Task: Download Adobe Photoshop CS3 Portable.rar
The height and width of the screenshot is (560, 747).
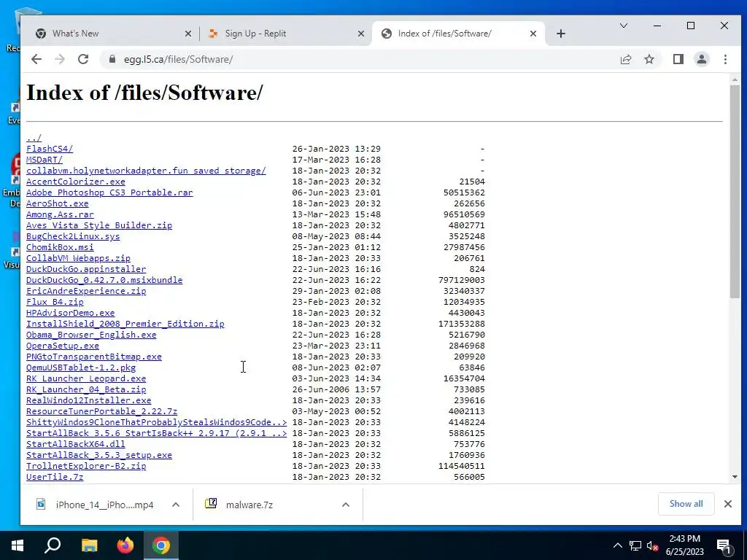Action: click(x=109, y=192)
